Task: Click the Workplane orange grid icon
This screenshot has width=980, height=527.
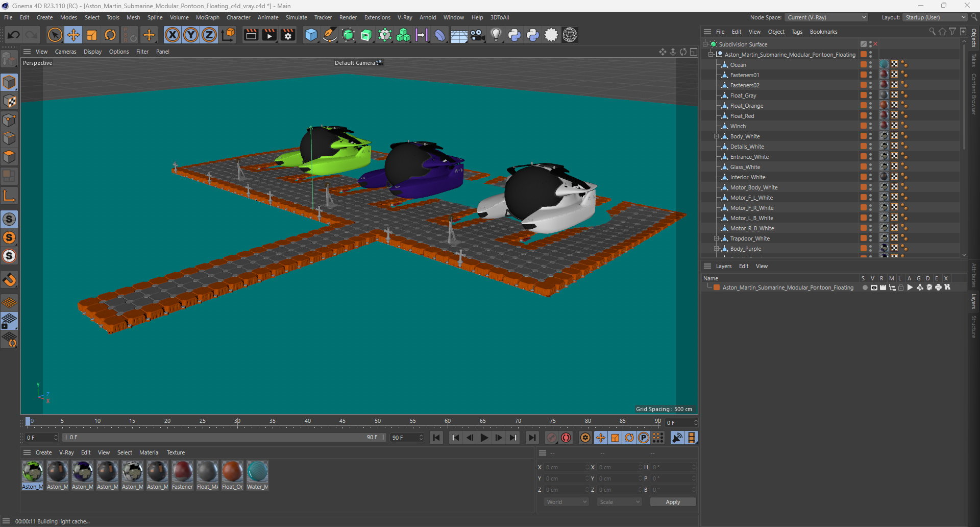Action: coord(9,302)
